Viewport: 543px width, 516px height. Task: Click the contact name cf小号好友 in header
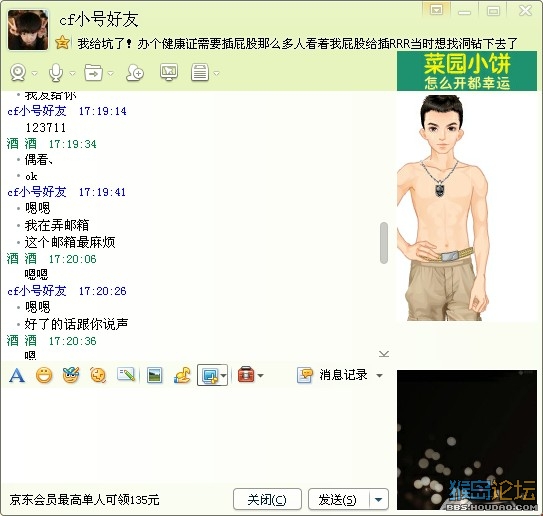click(x=99, y=19)
